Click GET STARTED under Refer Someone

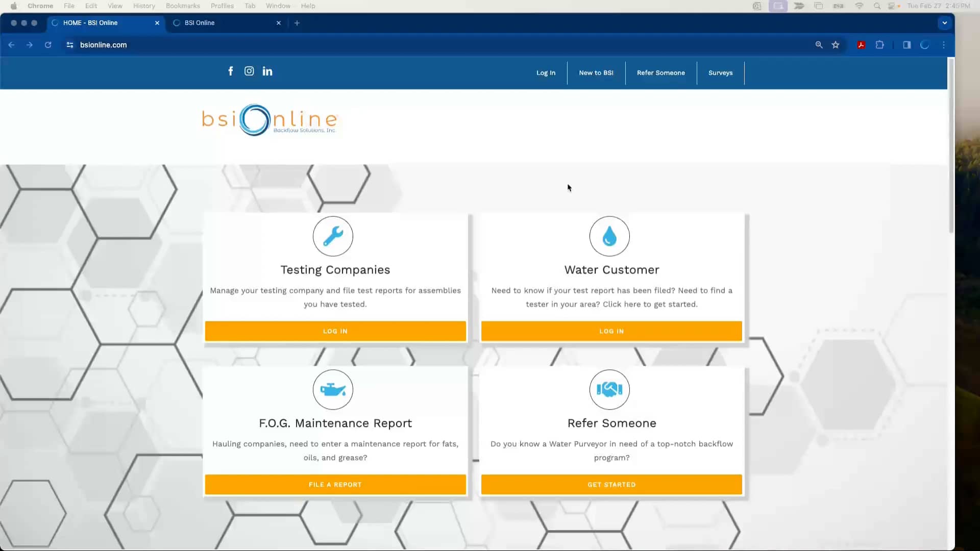[611, 484]
